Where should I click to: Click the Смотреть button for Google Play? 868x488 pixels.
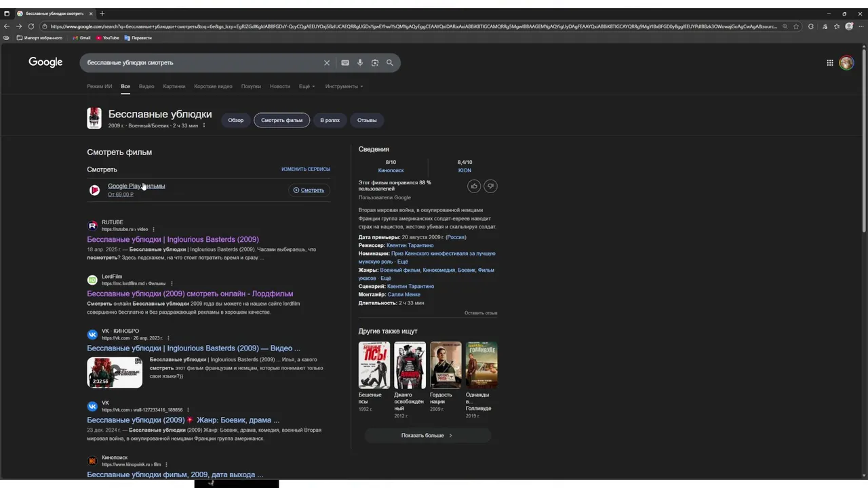(x=309, y=190)
